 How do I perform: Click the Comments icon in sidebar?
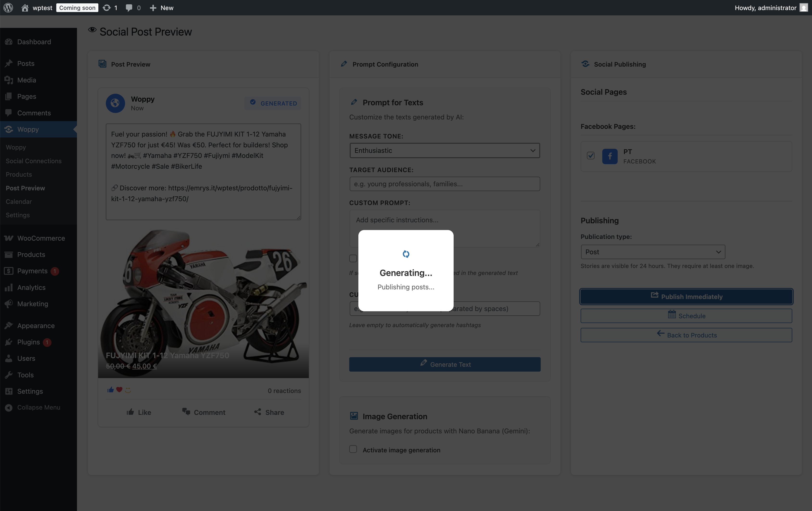(x=9, y=113)
